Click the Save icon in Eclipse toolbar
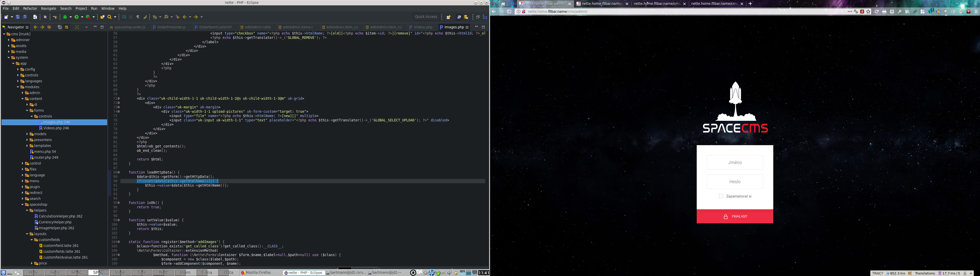This screenshot has width=980, height=276. (18, 17)
